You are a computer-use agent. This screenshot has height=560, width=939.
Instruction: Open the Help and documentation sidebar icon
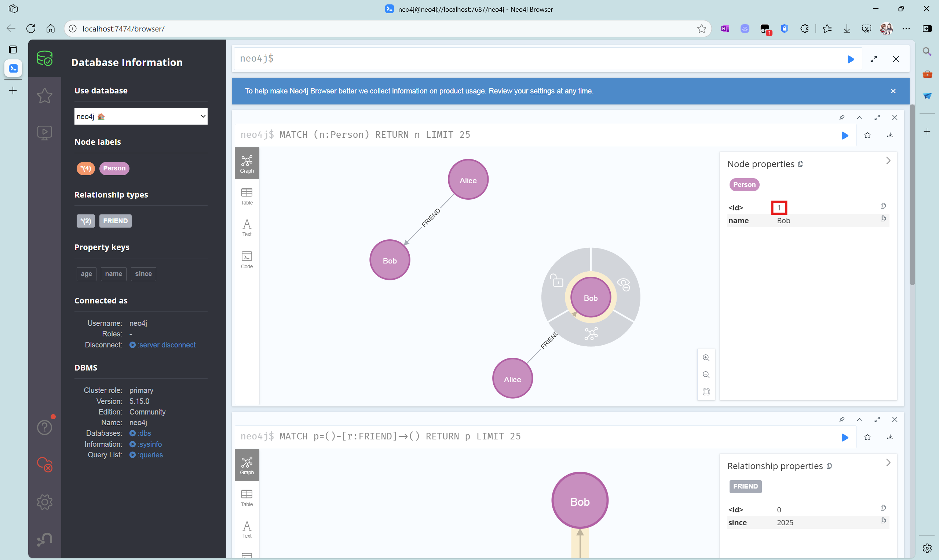(x=44, y=428)
